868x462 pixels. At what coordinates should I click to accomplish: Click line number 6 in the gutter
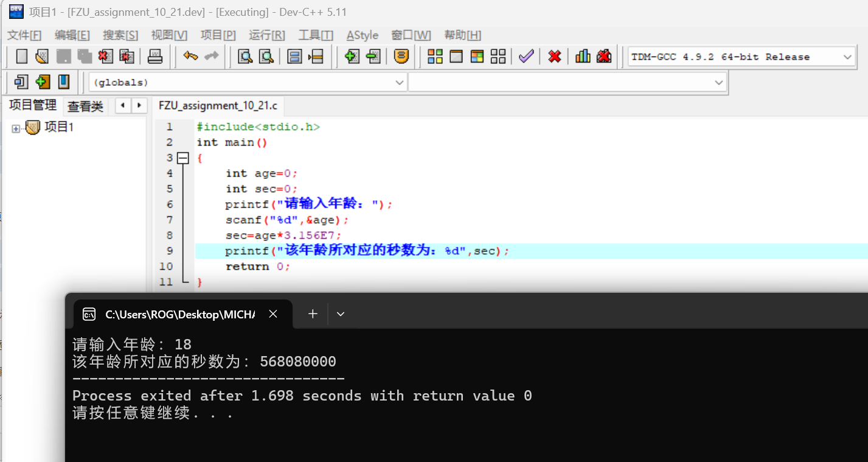(x=170, y=205)
